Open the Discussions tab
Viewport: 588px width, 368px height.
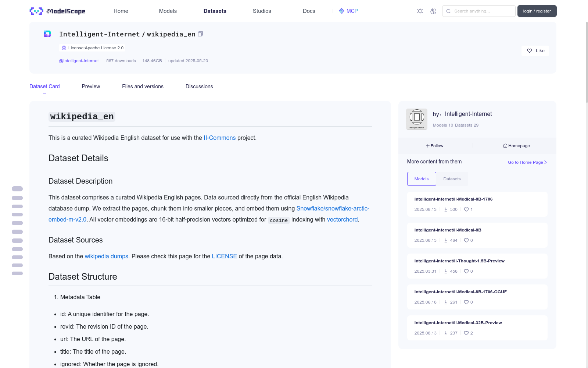199,86
